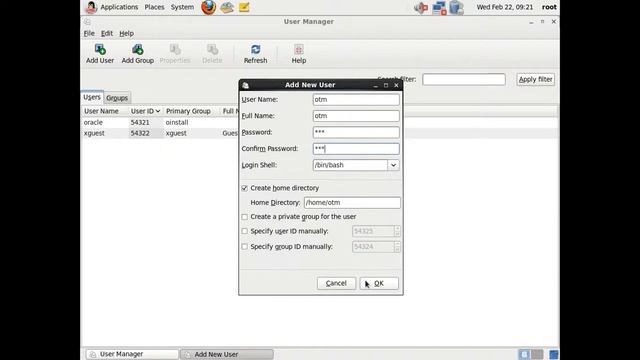Click the Add Group toolbar icon
The width and height of the screenshot is (640, 360).
[138, 54]
